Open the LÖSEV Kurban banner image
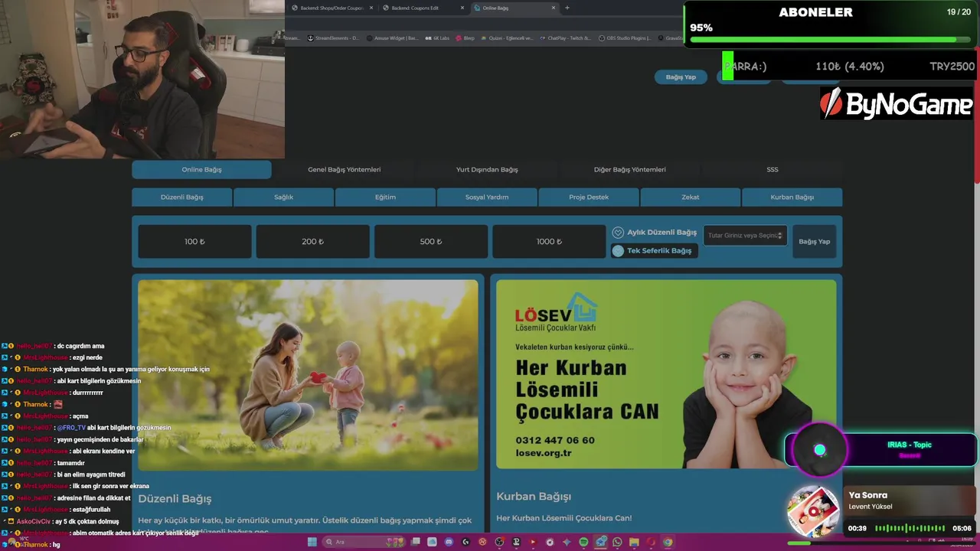980x551 pixels. pos(666,374)
